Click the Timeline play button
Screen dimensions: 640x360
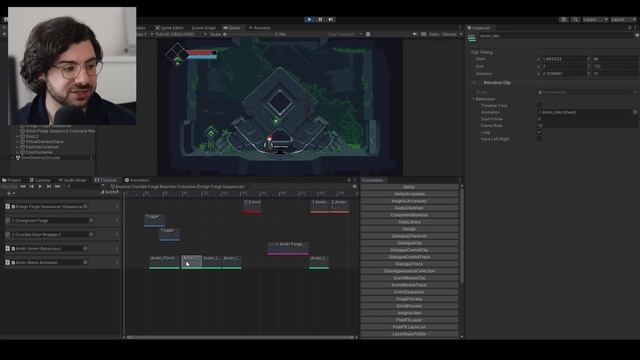point(40,187)
